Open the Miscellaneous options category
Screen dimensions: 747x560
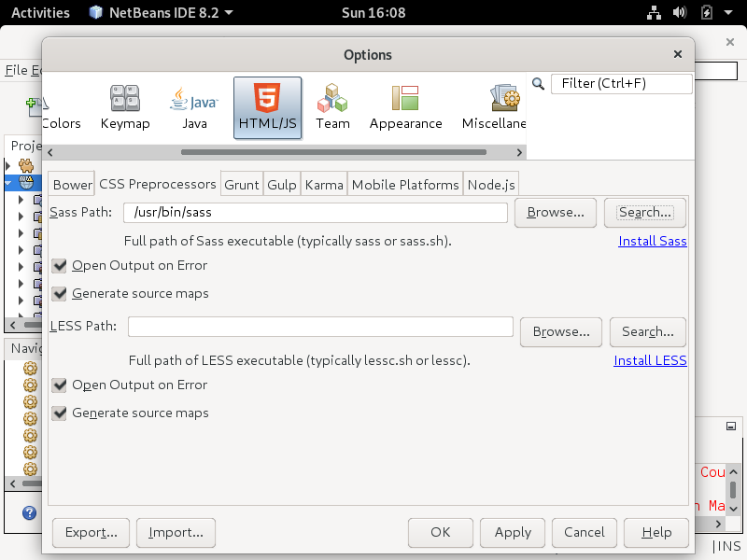pos(494,108)
